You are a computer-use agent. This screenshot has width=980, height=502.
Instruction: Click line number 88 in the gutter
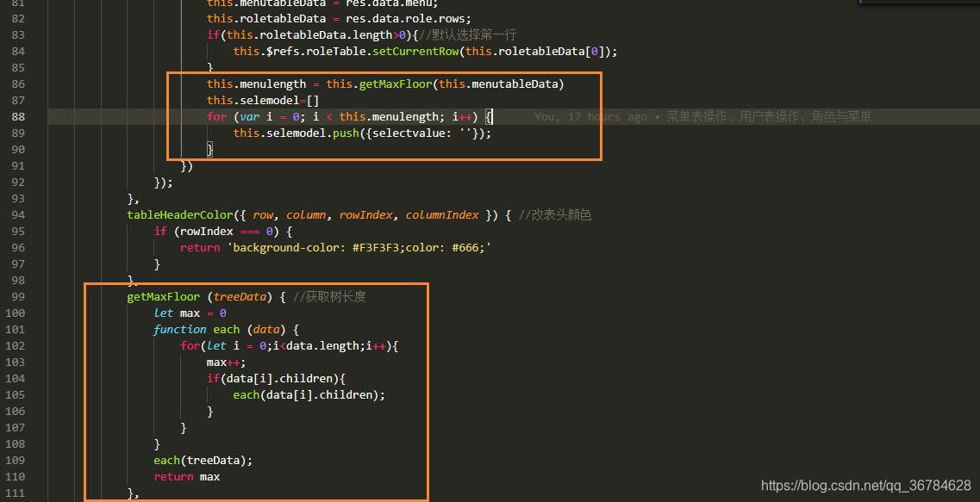19,117
